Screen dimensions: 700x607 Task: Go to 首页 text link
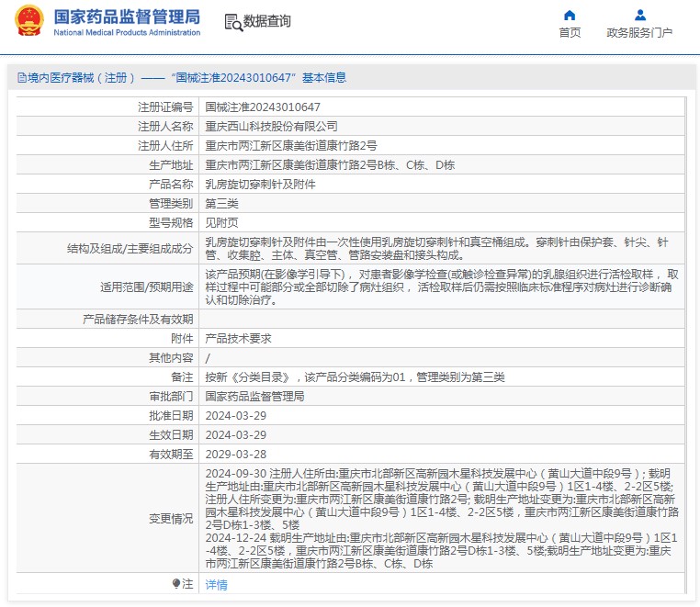pyautogui.click(x=570, y=33)
